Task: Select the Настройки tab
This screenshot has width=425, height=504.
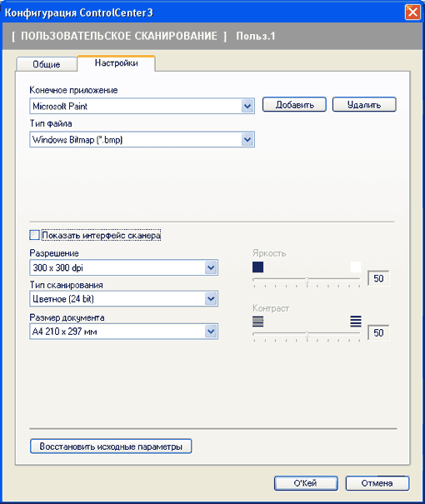Action: (117, 63)
